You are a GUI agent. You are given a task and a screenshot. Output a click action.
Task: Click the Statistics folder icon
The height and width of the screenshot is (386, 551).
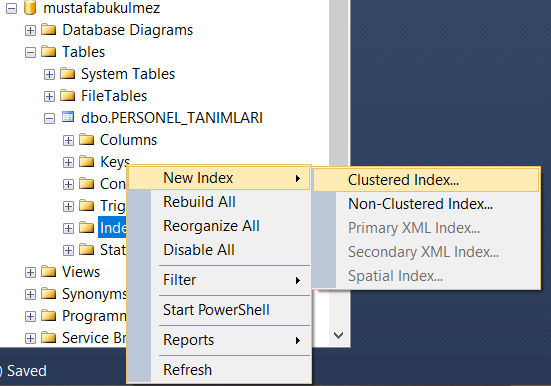coord(86,249)
